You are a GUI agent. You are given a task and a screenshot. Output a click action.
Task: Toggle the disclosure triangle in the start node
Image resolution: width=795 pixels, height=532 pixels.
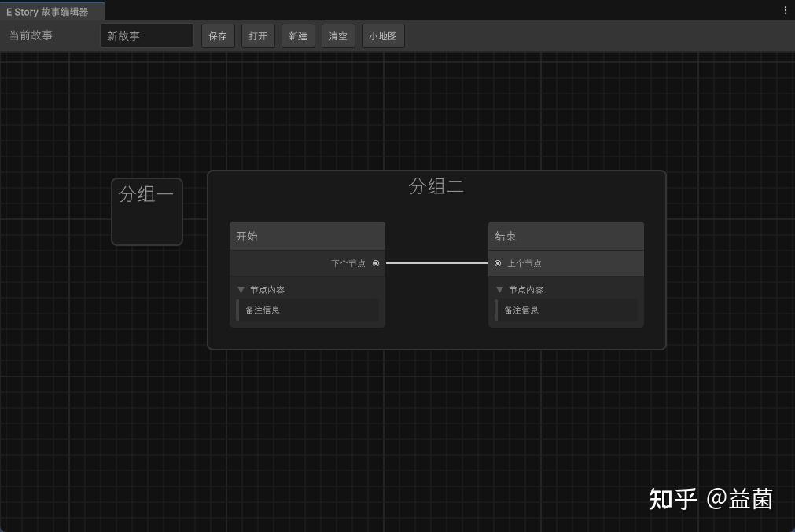(x=241, y=289)
